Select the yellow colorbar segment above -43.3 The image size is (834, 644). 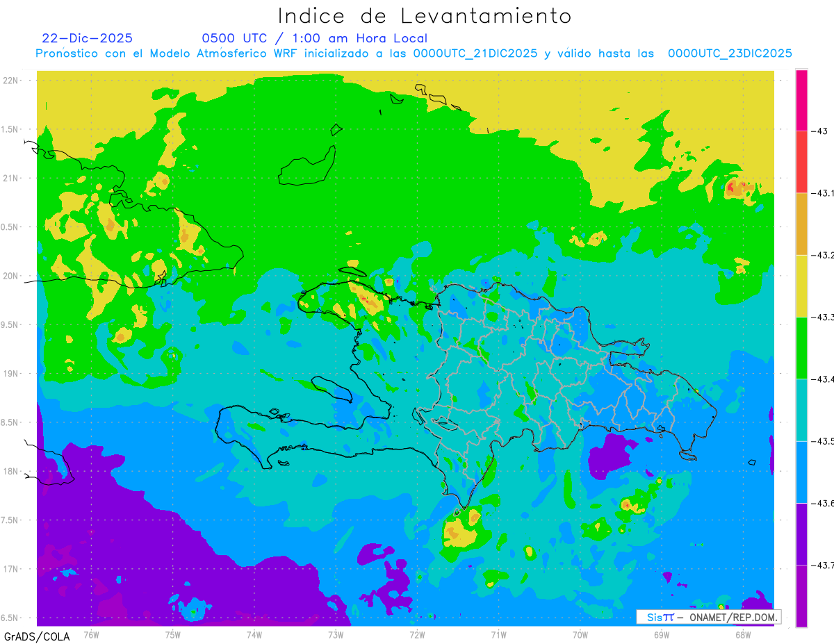[x=801, y=286]
